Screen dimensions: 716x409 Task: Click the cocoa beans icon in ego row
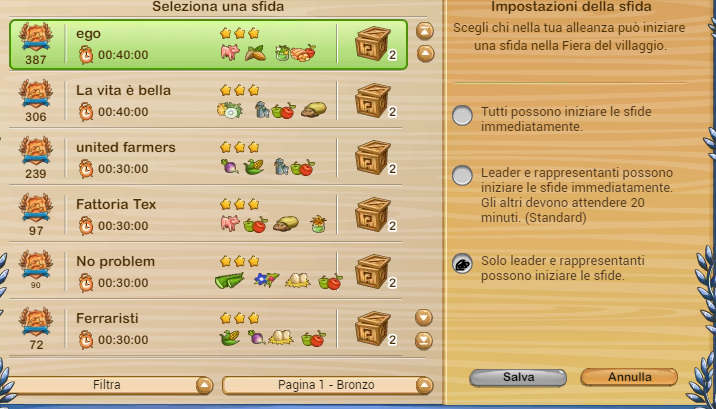click(255, 53)
